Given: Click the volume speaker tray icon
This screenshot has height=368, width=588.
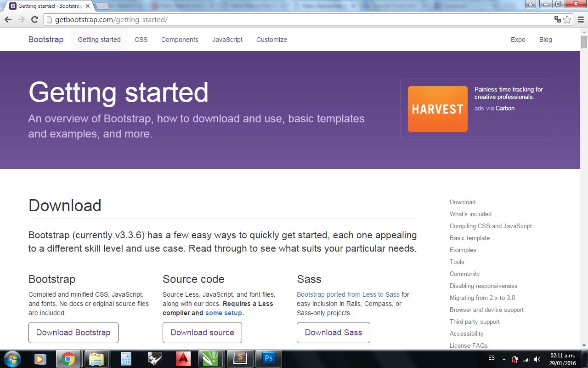Looking at the screenshot, I should [537, 359].
